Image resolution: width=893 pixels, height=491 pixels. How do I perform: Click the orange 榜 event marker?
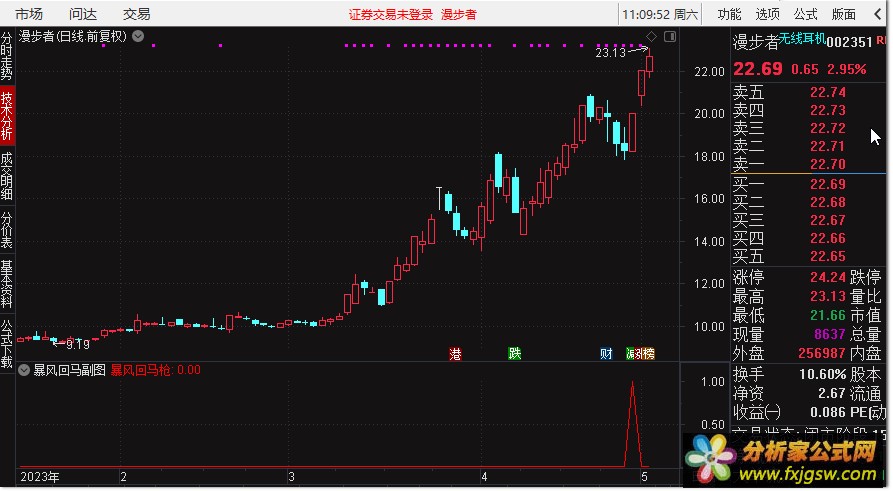(x=649, y=354)
